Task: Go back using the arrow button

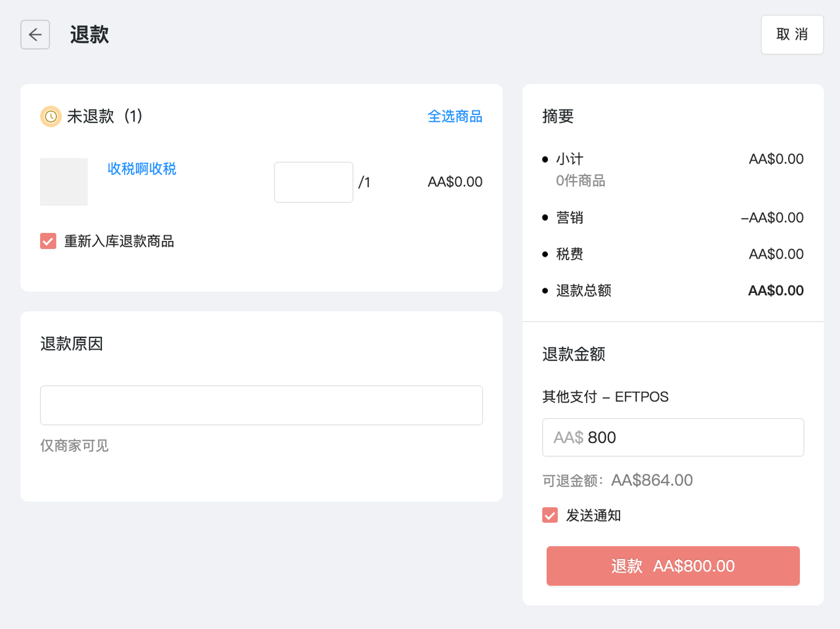Action: [35, 35]
